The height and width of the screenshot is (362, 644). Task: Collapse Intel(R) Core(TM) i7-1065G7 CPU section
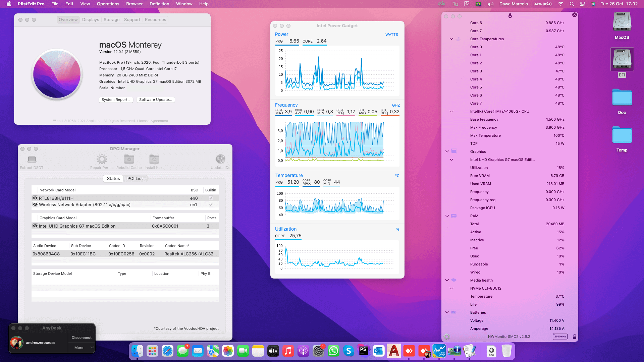pyautogui.click(x=451, y=111)
